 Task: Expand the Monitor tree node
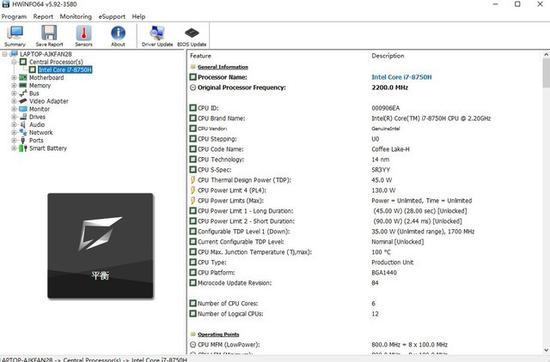(x=14, y=109)
